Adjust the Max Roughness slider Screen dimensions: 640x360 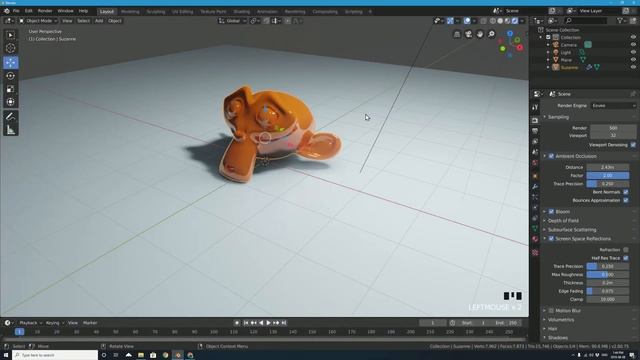coord(608,275)
